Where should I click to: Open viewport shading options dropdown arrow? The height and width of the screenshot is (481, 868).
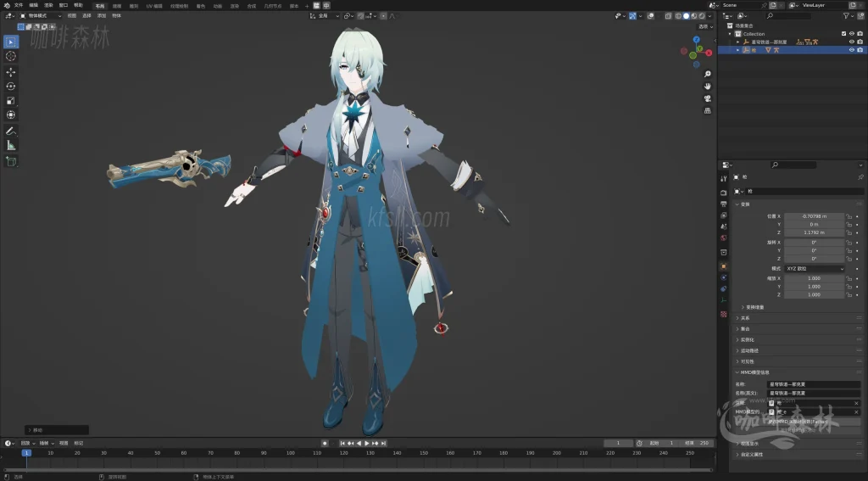[709, 16]
